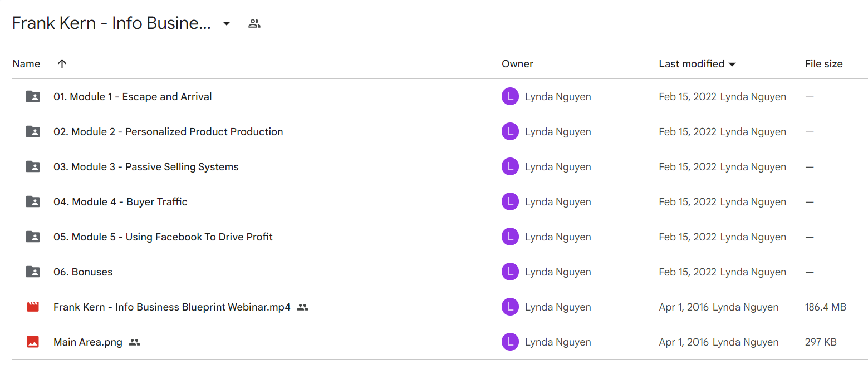
Task: Click owner name Lynda Nguyen in Module 3 row
Action: pos(558,167)
